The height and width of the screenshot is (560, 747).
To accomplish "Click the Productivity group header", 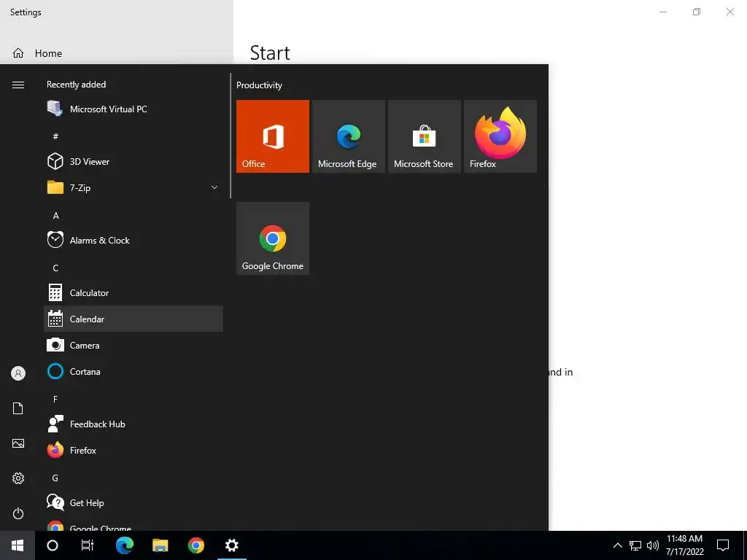I will [259, 85].
